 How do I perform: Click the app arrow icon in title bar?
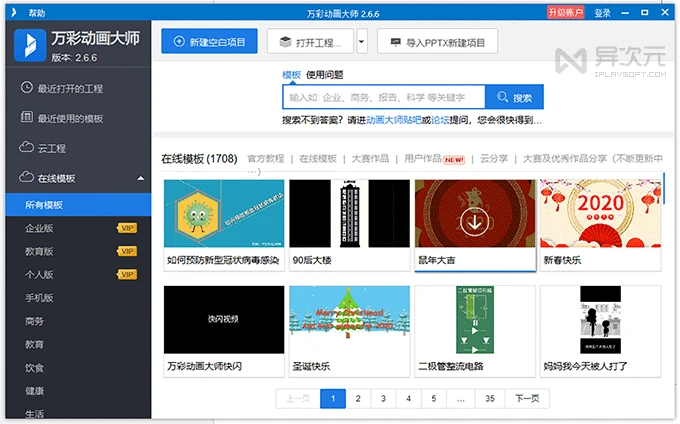pos(14,12)
